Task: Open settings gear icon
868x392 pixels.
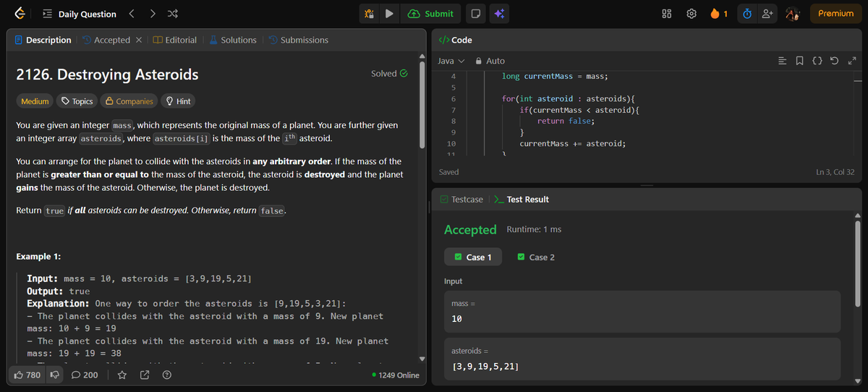Action: coord(692,14)
